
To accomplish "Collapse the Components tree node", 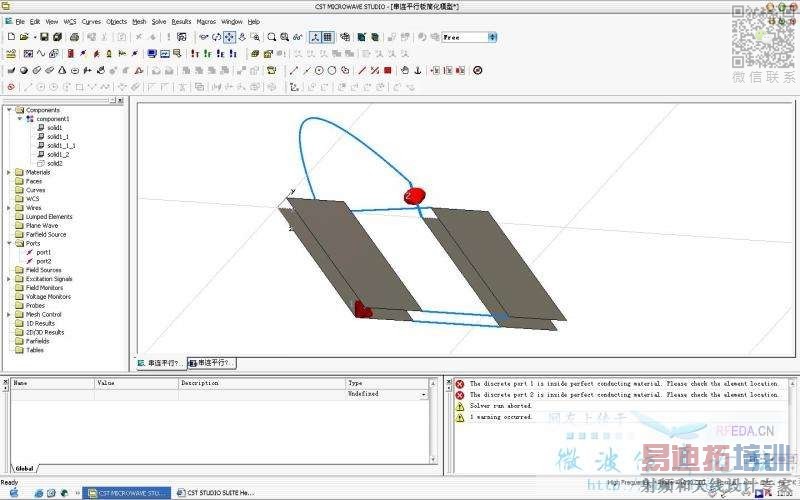I will [9, 110].
